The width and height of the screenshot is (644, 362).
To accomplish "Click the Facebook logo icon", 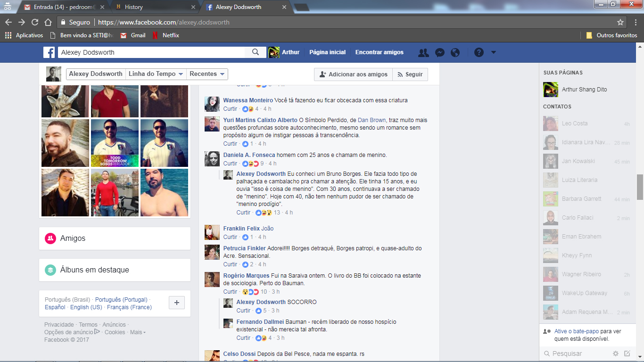I will click(x=50, y=52).
